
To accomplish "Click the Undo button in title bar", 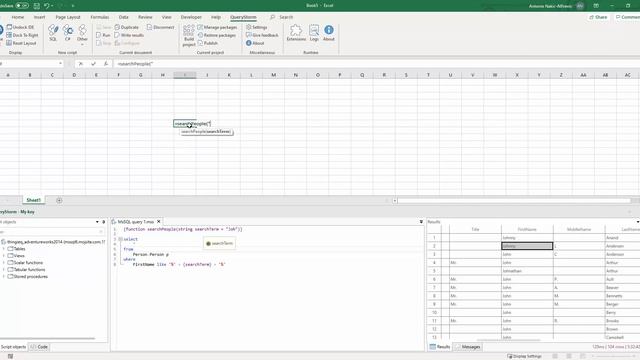I will click(x=47, y=6).
